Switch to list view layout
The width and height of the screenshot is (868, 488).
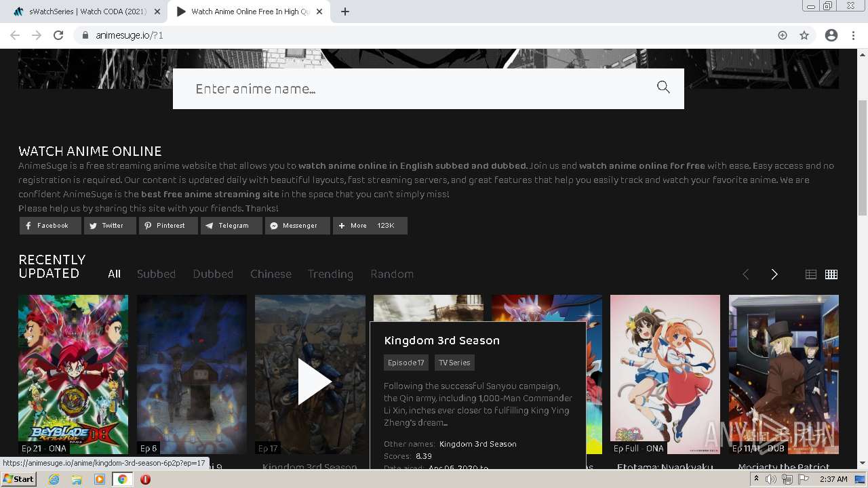click(811, 274)
